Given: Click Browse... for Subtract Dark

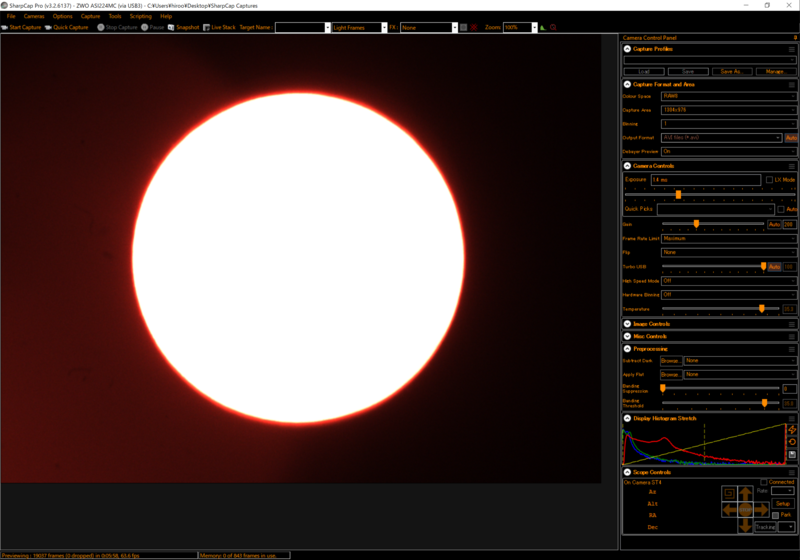Looking at the screenshot, I should [671, 361].
